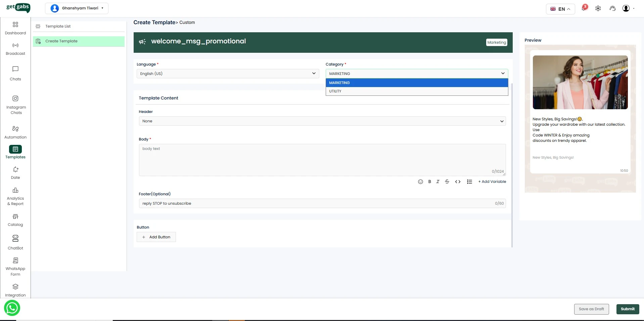Apply strikethrough formatting to body text
This screenshot has height=321, width=644.
(447, 182)
